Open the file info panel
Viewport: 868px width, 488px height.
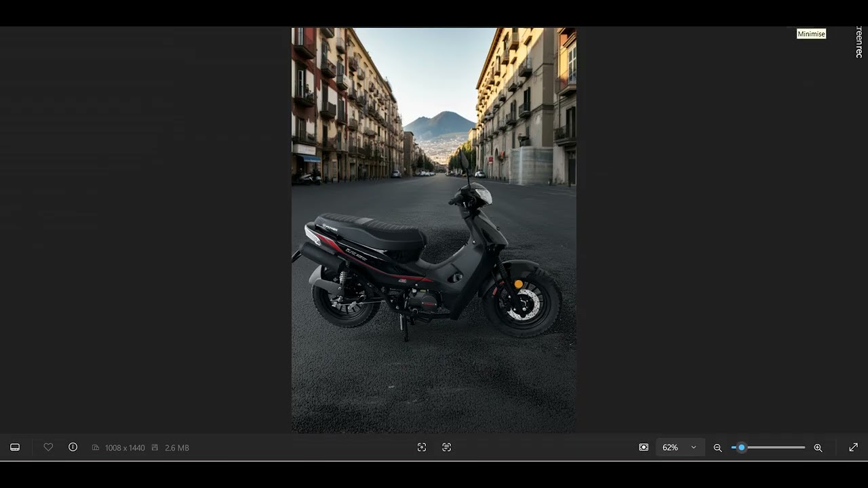(x=73, y=447)
